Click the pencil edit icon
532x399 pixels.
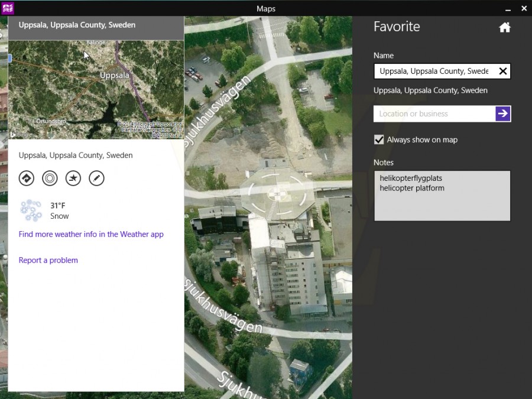click(97, 178)
